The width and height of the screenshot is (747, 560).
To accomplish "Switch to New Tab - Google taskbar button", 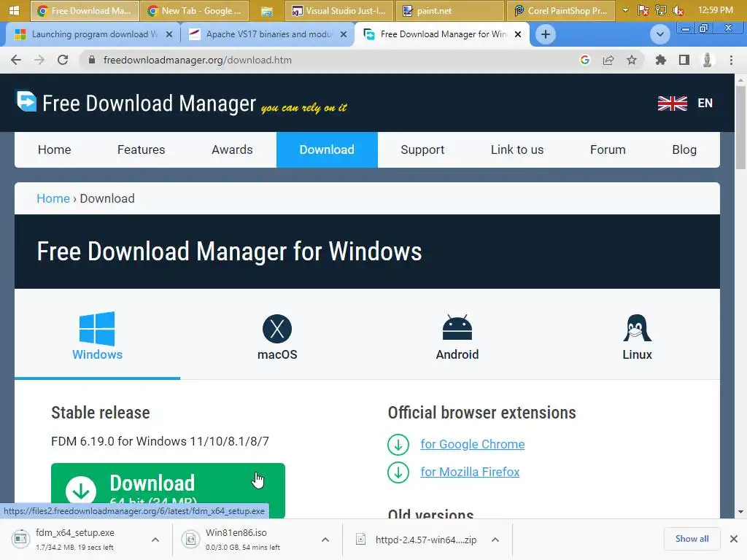I will (x=195, y=10).
